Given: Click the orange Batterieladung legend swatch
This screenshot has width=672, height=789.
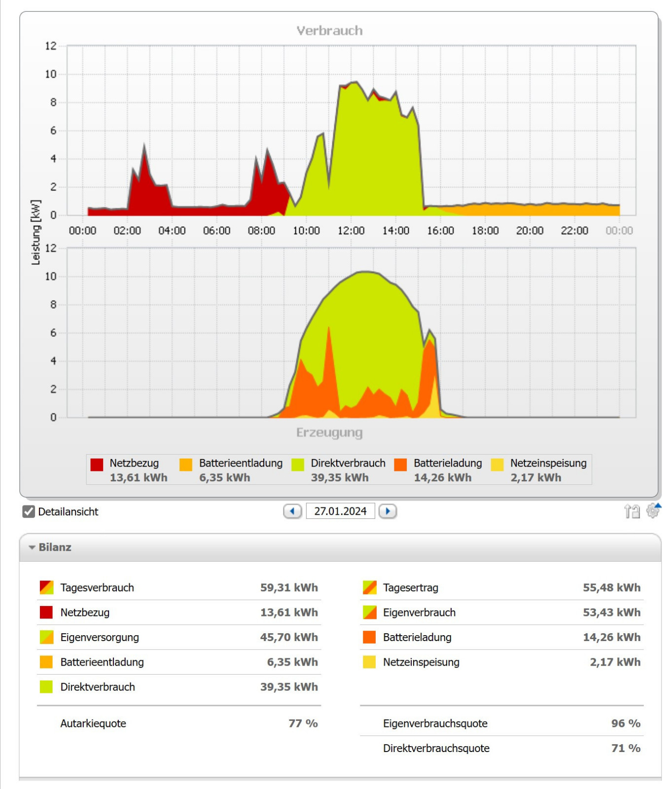Looking at the screenshot, I should click(x=401, y=465).
